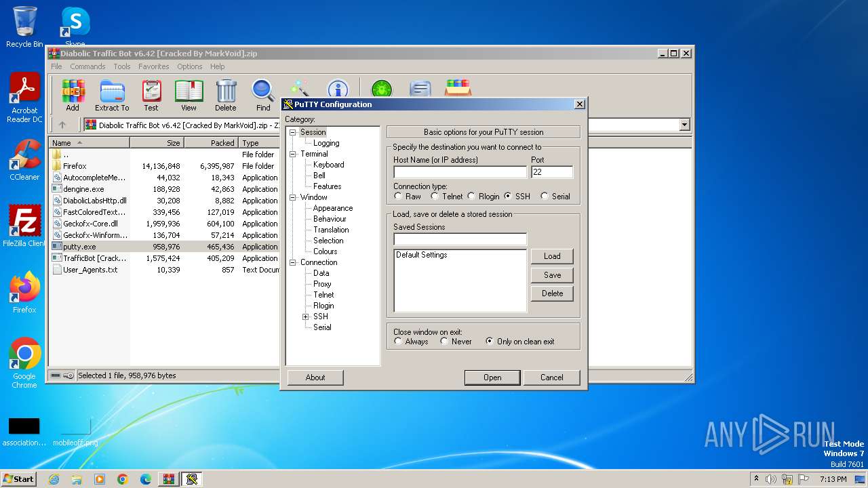Open the Skype desktop shortcut
This screenshot has height=488, width=868.
[x=75, y=27]
